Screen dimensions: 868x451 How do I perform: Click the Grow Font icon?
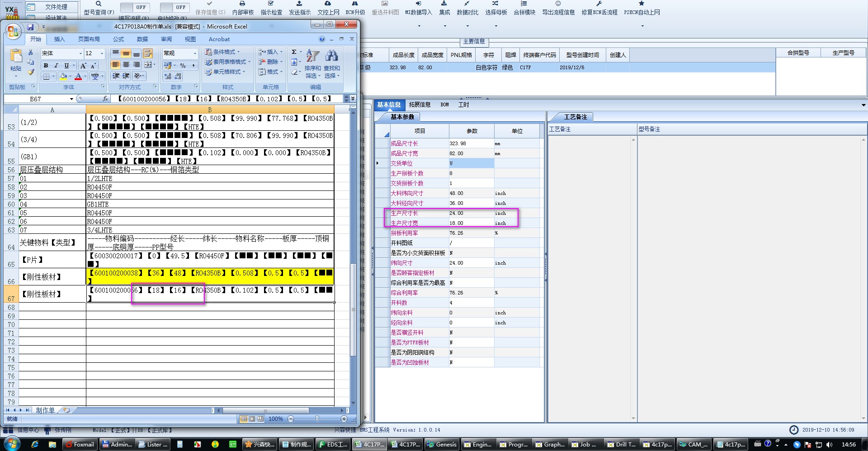click(x=83, y=66)
